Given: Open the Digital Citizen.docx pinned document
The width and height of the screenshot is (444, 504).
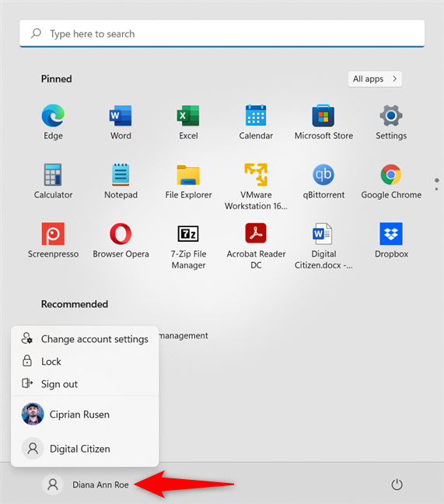Looking at the screenshot, I should point(323,246).
